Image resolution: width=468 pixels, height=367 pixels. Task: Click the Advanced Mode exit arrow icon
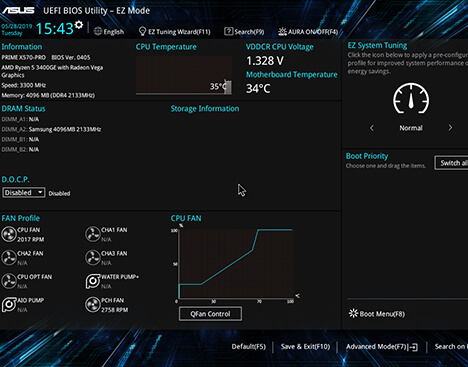413,347
